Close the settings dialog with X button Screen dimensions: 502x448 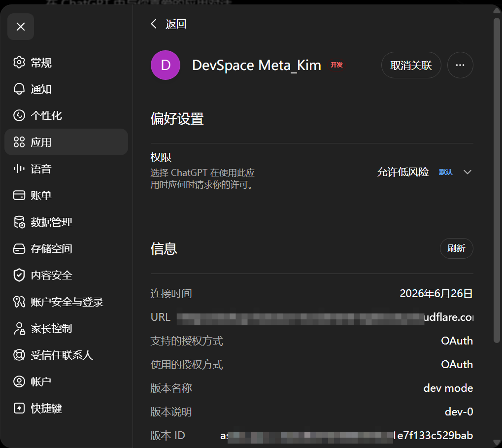tap(21, 27)
